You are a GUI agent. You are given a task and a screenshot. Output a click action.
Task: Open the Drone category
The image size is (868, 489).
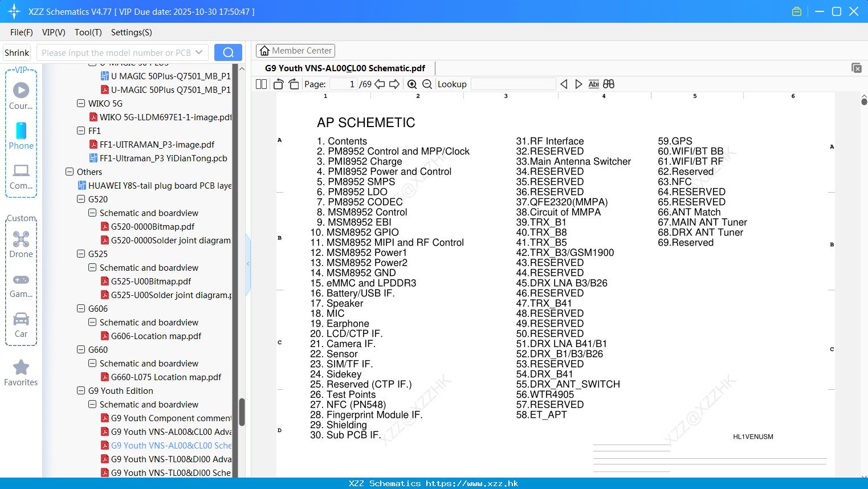[21, 244]
